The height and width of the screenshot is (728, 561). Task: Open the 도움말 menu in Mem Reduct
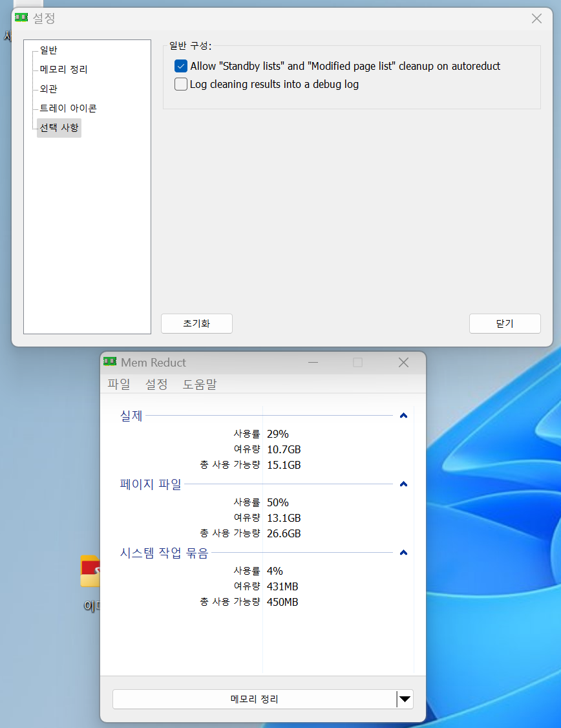coord(200,384)
